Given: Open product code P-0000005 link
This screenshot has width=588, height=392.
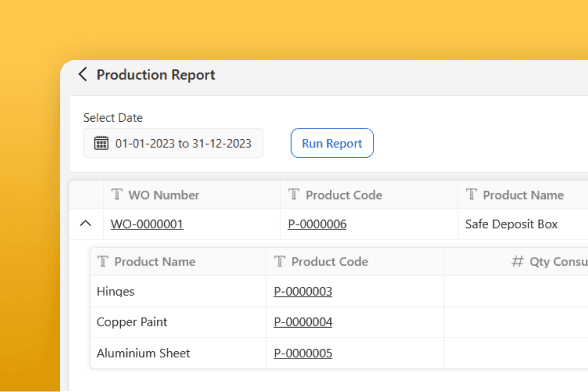Looking at the screenshot, I should 303,353.
